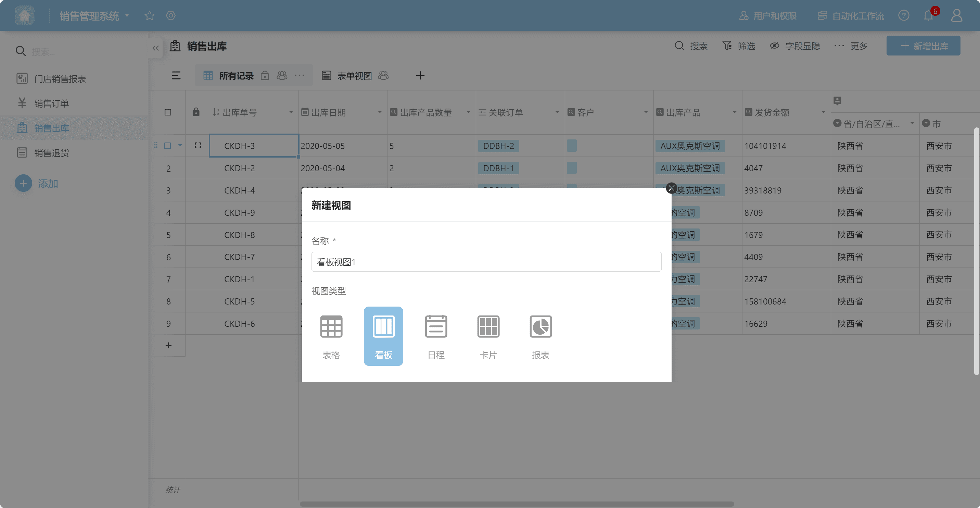Open more options dots on 所有记录 tab
This screenshot has width=980, height=508.
pos(300,75)
